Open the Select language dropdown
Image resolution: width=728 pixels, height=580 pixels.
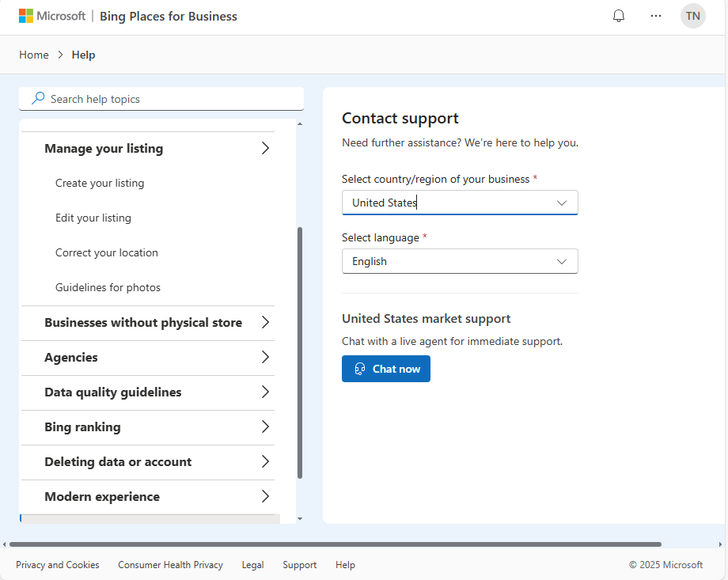point(460,261)
